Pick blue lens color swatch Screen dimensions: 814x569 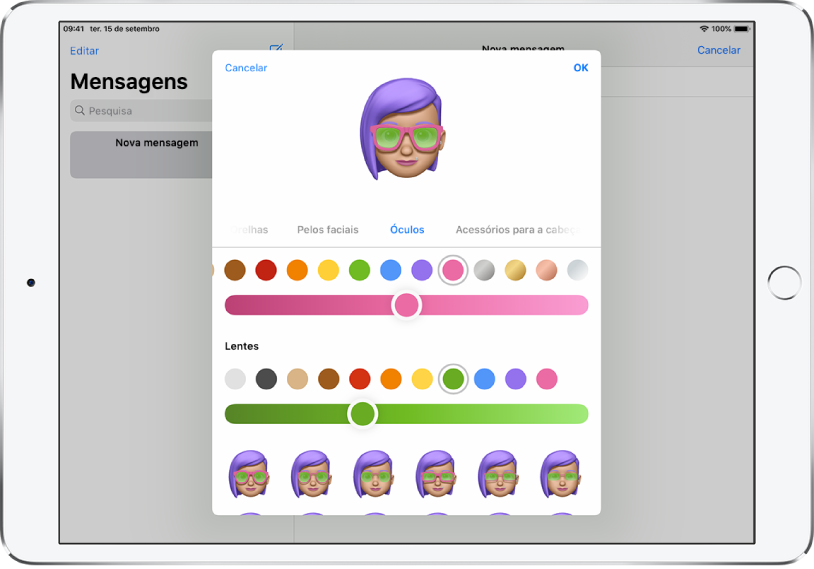pyautogui.click(x=484, y=379)
